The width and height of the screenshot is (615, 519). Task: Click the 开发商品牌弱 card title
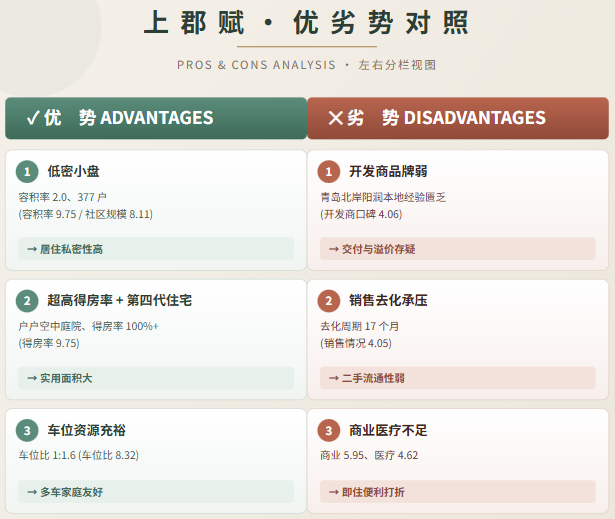point(388,171)
